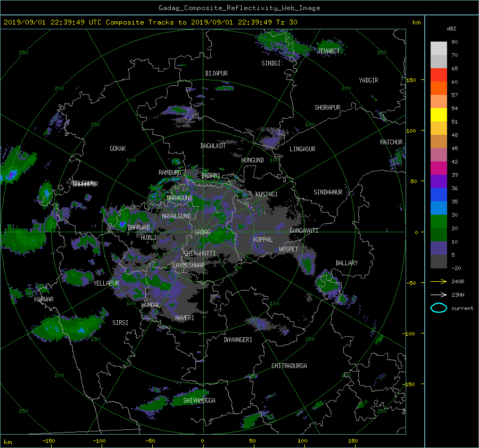
Task: Click the LINGASUR city label
Action: click(x=302, y=149)
